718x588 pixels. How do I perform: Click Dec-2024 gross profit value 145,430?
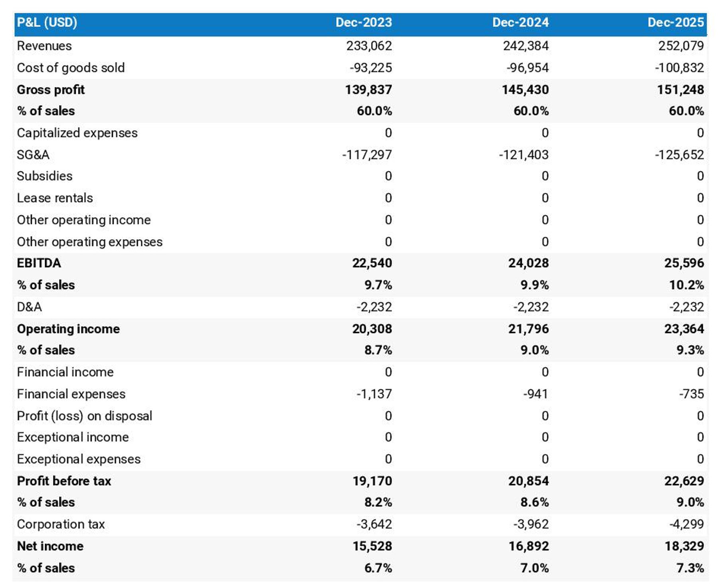click(525, 90)
